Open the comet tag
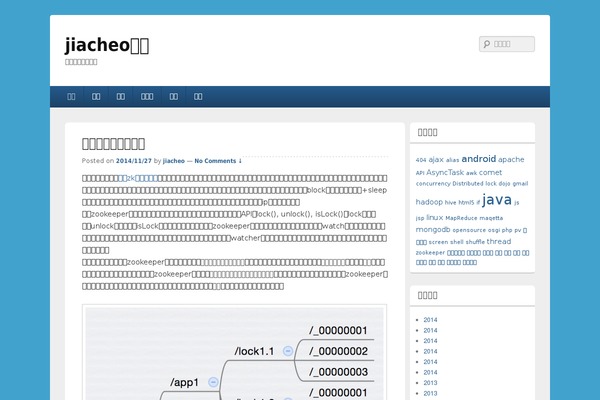Viewport: 600px width, 400px height. coord(490,173)
